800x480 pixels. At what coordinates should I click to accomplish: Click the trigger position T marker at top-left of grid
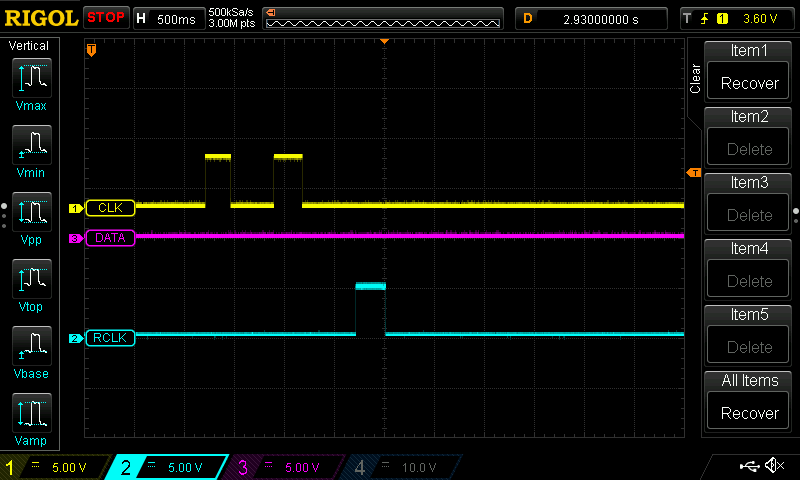(x=91, y=49)
